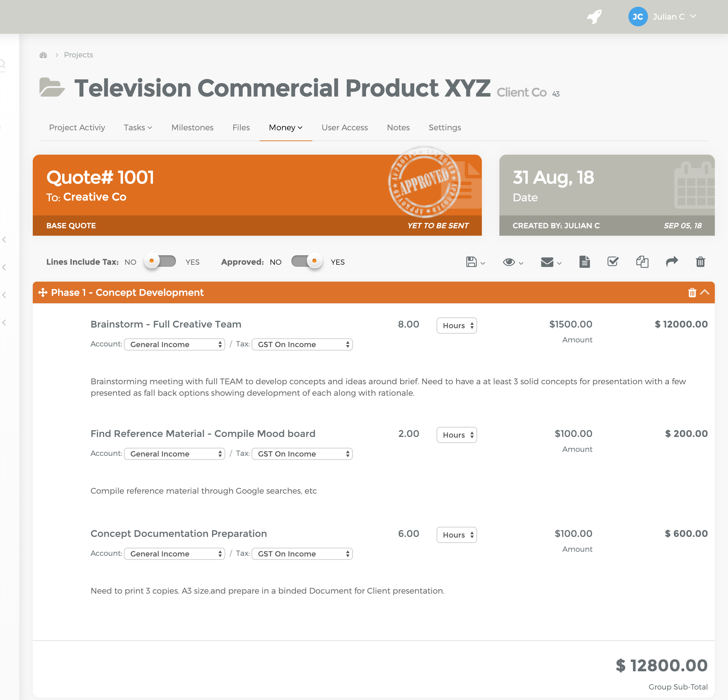The height and width of the screenshot is (700, 728).
Task: Switch to the User Access tab
Action: pyautogui.click(x=345, y=127)
